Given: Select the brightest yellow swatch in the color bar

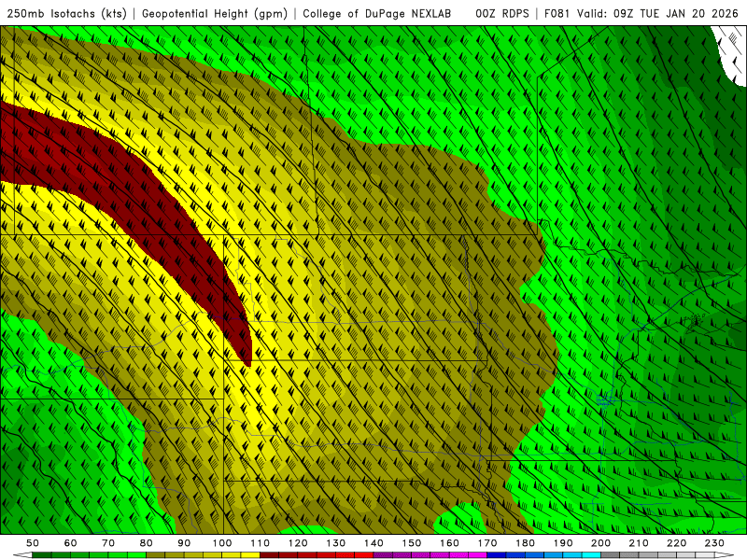Looking at the screenshot, I should (x=250, y=555).
